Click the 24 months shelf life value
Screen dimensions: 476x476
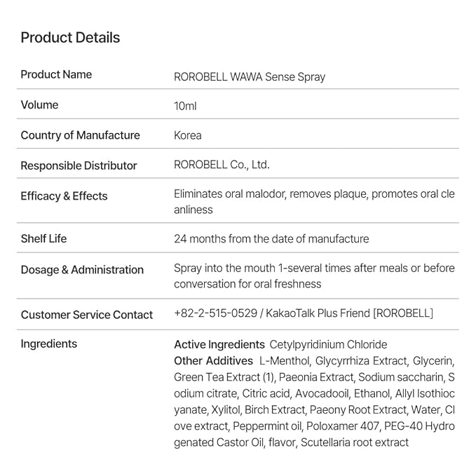pos(271,239)
